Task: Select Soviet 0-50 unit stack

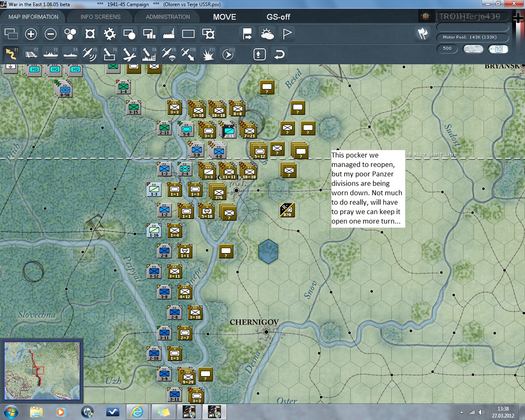Action: (65, 90)
